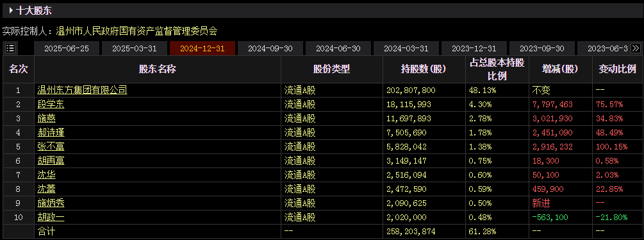Switch to the 2024-06-30 date tab

point(338,49)
